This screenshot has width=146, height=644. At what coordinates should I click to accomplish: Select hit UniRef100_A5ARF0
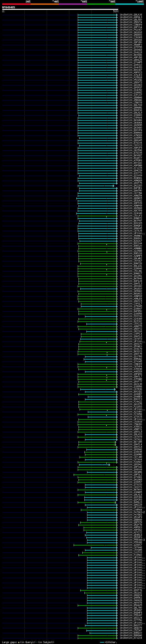coord(131,45)
